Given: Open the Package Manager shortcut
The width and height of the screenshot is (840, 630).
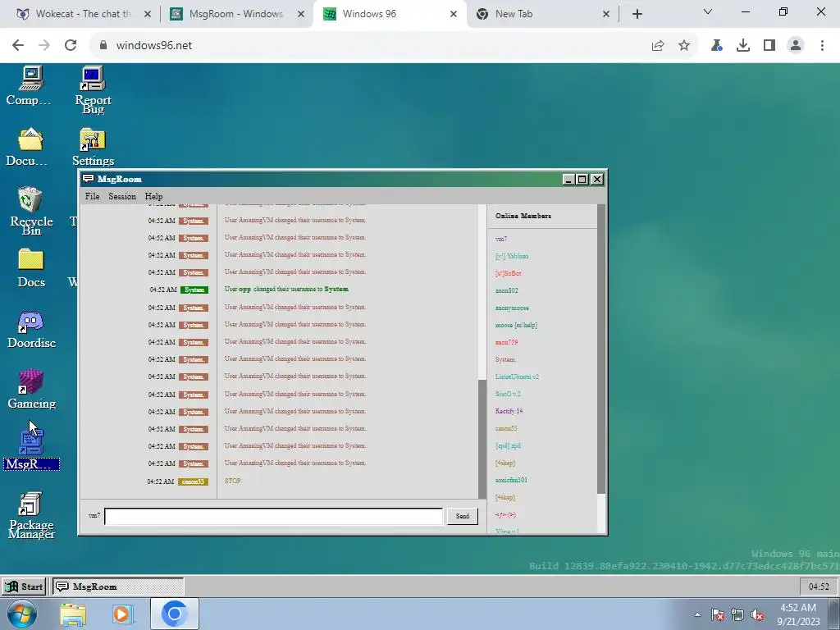Looking at the screenshot, I should (30, 515).
